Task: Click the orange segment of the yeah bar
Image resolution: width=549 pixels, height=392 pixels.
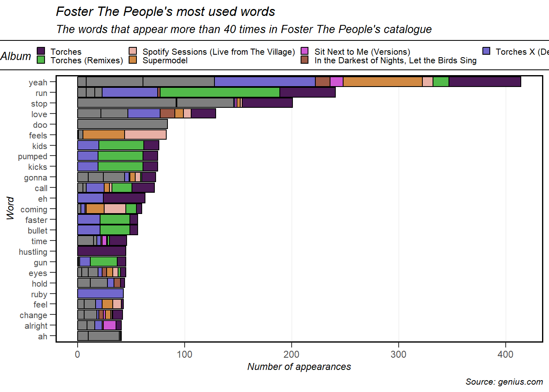Action: pos(382,82)
